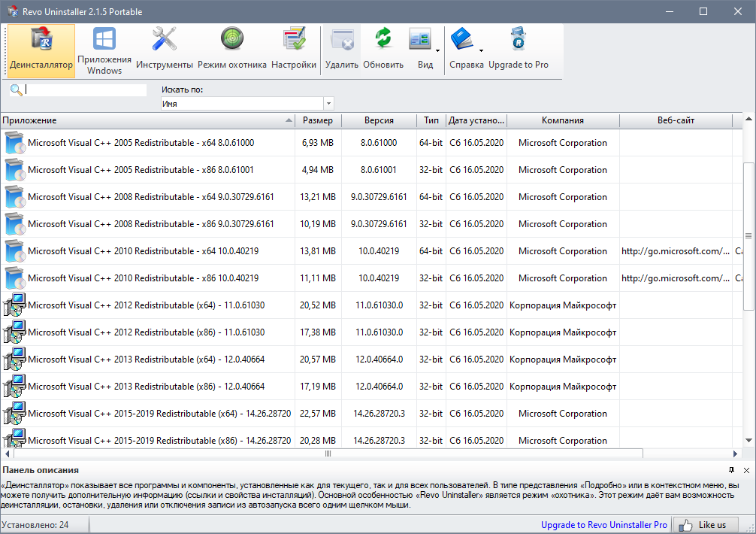The width and height of the screenshot is (756, 534).
Task: Pin the description panel with pushpin
Action: (x=732, y=470)
